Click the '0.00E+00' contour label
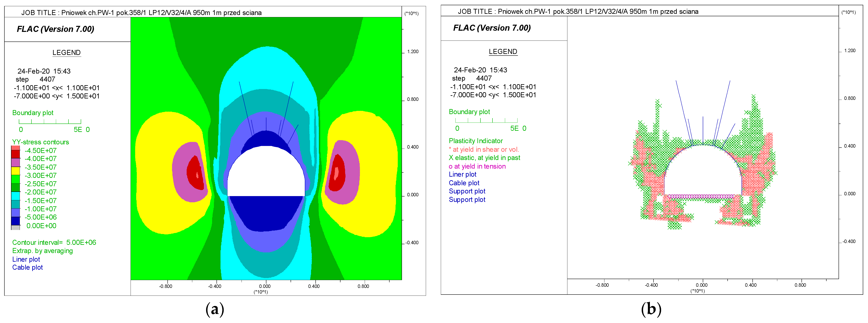Screen dimensions: 868x323 pos(41,226)
